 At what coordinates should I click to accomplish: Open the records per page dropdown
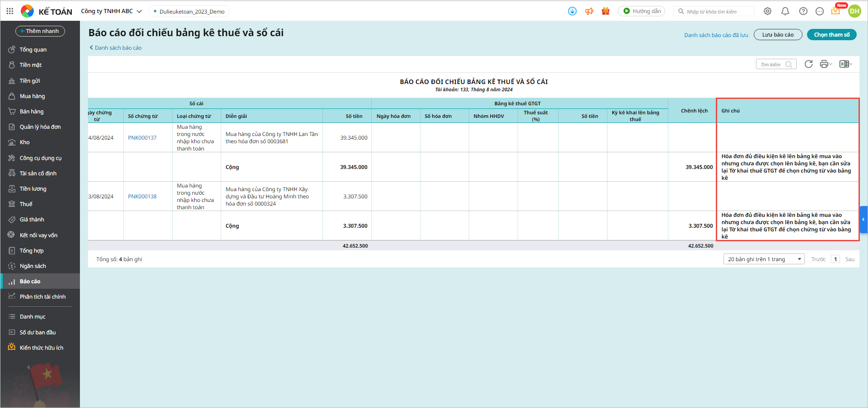tap(764, 259)
